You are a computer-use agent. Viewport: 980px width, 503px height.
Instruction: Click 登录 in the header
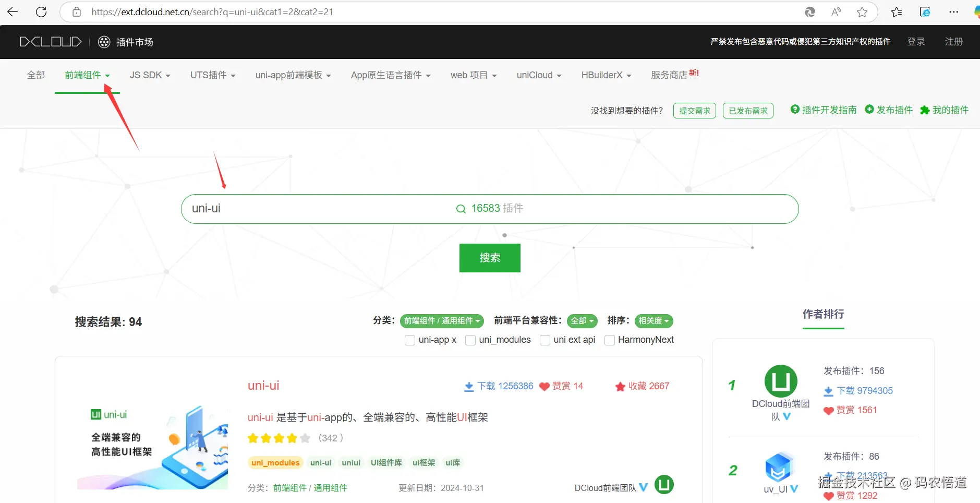coord(916,42)
